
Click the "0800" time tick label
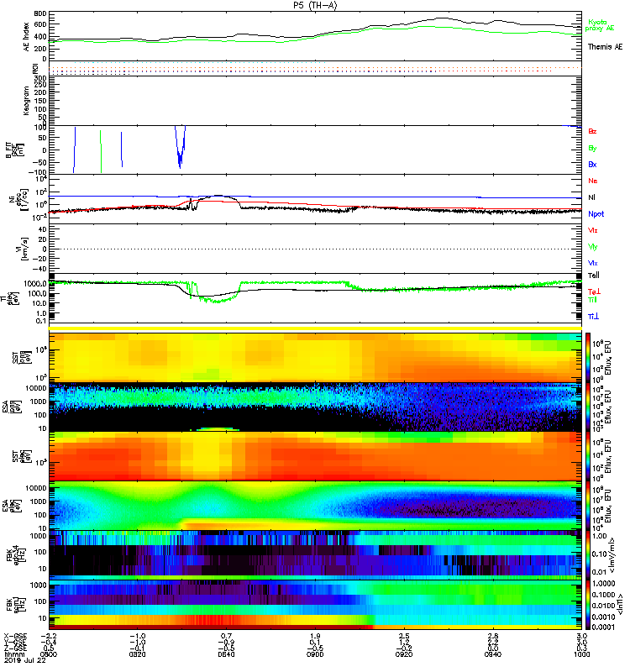tap(49, 654)
